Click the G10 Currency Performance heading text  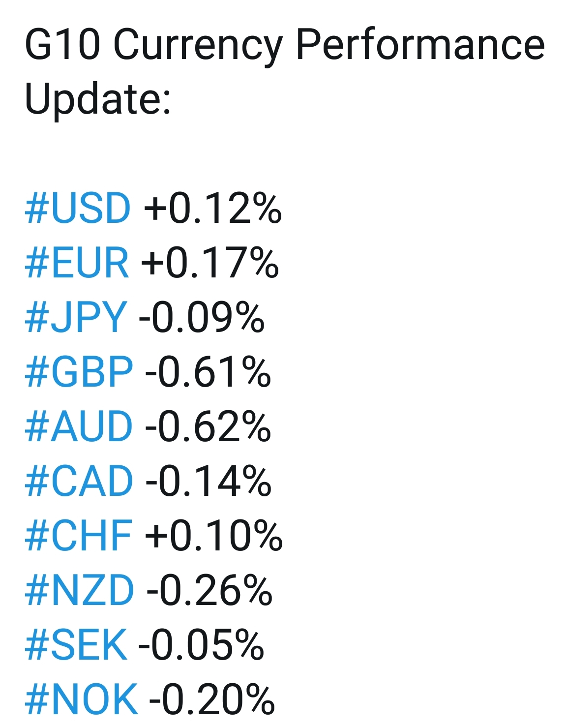click(285, 46)
